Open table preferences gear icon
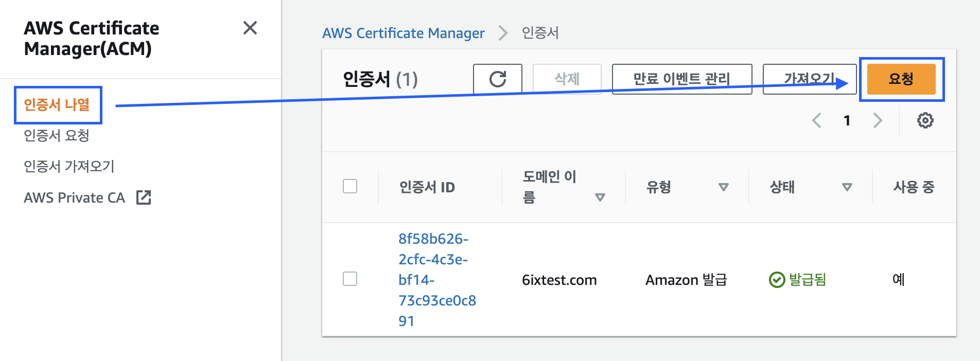 [x=925, y=120]
